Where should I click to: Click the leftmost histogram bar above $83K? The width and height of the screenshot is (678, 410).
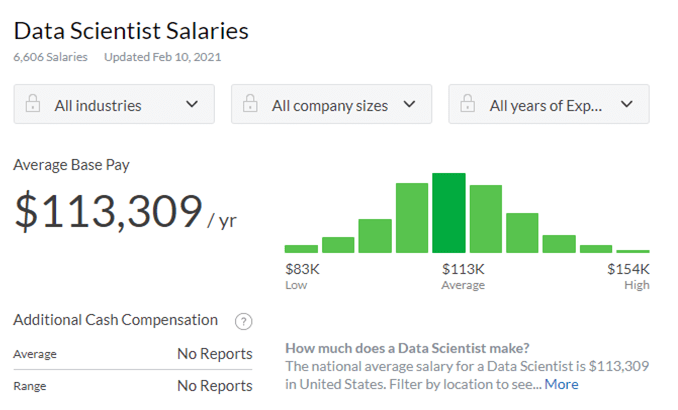[x=301, y=248]
